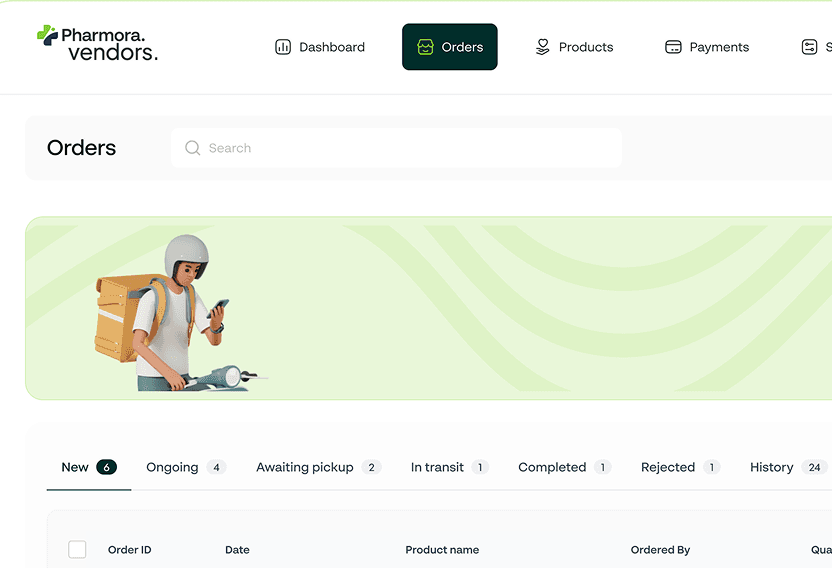Open the Payments page
832x568 pixels.
(718, 47)
